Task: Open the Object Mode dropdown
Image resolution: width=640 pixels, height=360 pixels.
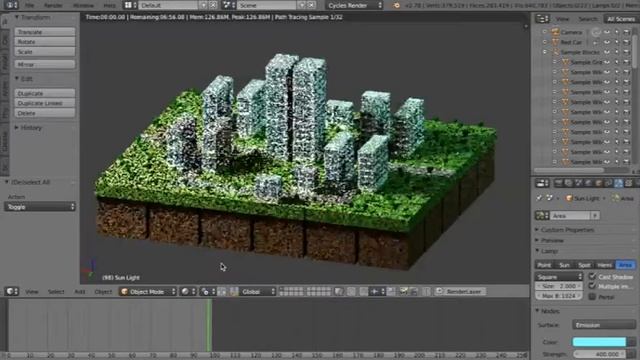Action: (148, 291)
